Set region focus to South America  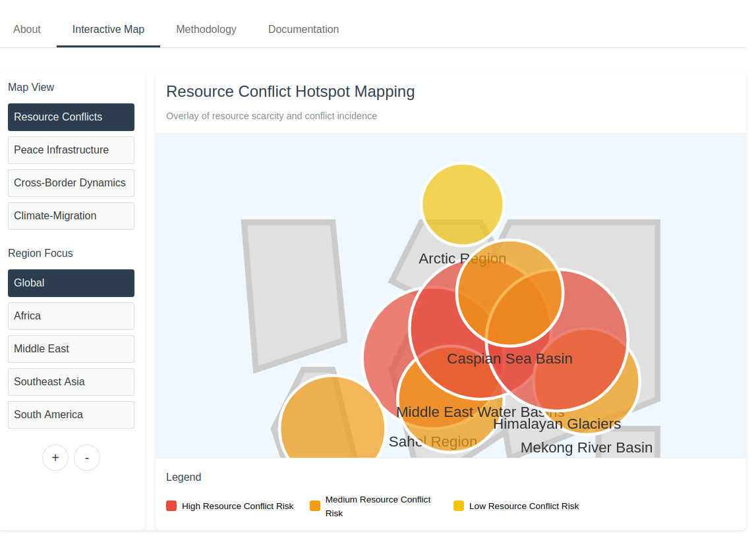(x=71, y=415)
